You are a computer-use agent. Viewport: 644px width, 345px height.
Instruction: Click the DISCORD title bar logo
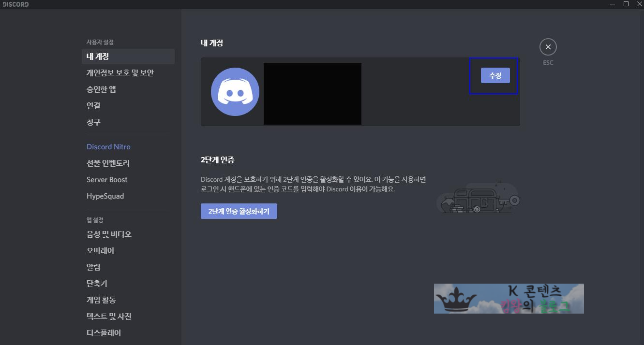pos(15,4)
